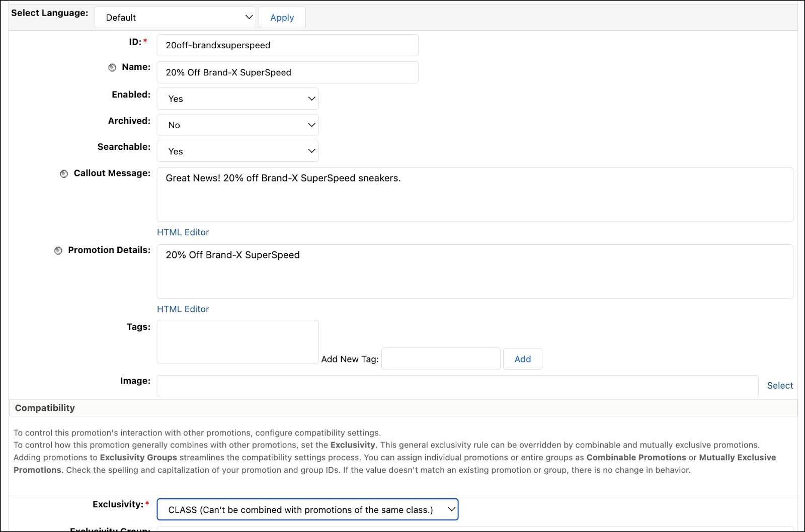
Task: Click the Add tag button
Action: tap(522, 359)
